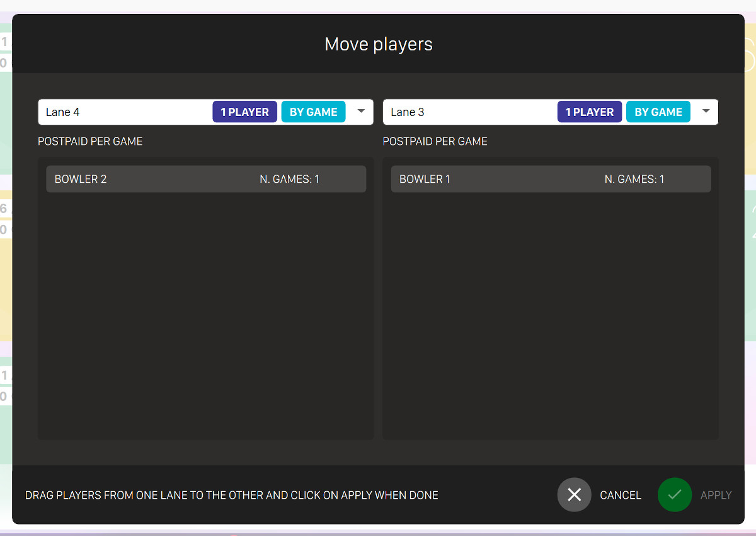Click N. GAMES: 1 for Bowler 1
756x536 pixels.
coord(634,179)
